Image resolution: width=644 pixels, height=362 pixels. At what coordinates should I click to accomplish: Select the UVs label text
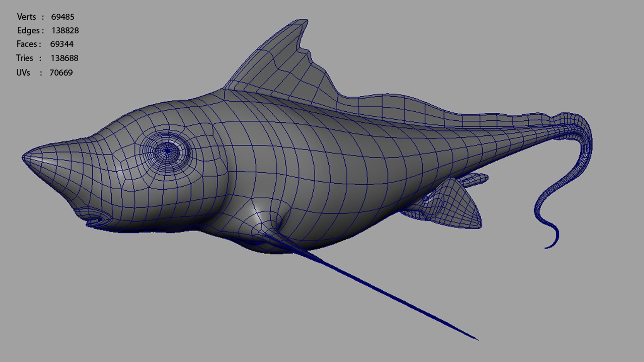pos(23,73)
